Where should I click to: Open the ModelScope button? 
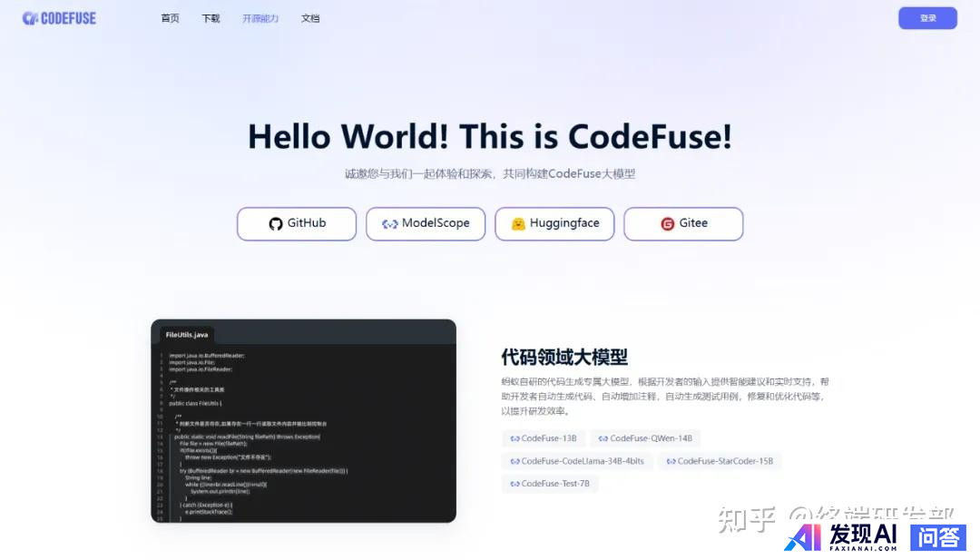(x=426, y=224)
